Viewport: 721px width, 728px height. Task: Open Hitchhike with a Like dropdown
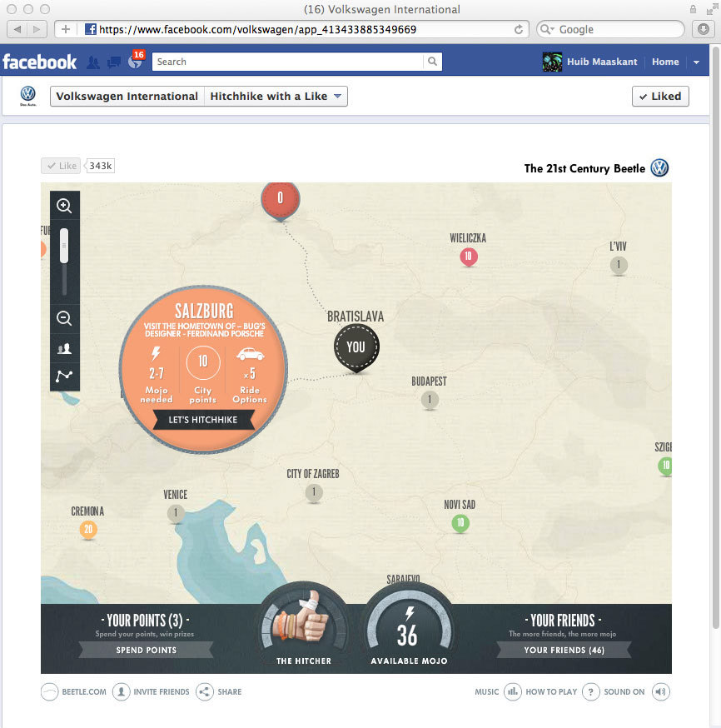click(x=276, y=96)
